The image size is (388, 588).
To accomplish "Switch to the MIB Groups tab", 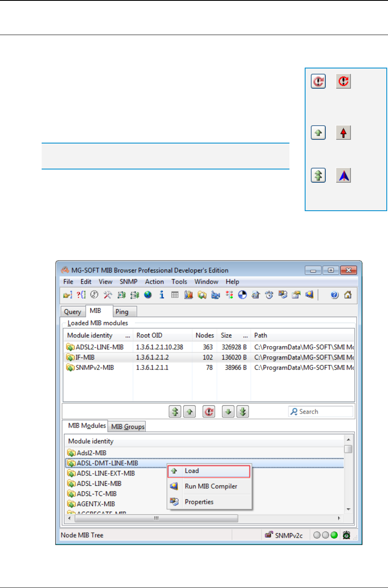I will click(128, 426).
